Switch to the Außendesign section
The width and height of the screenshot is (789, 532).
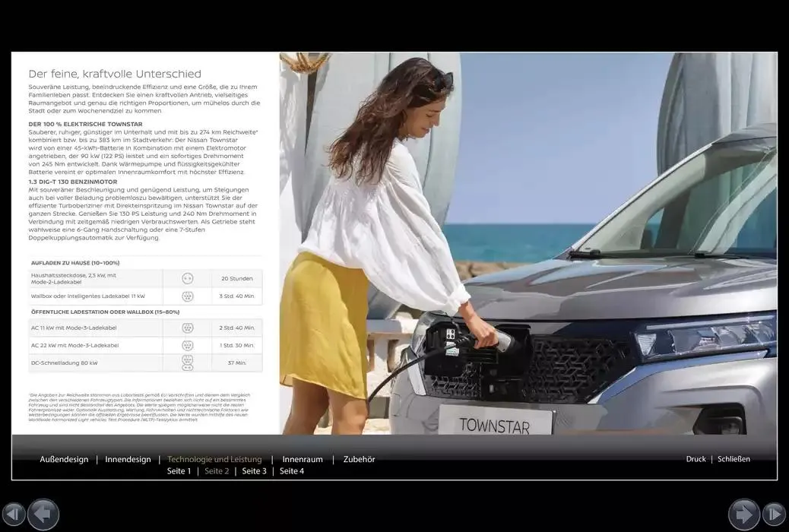[x=64, y=459]
